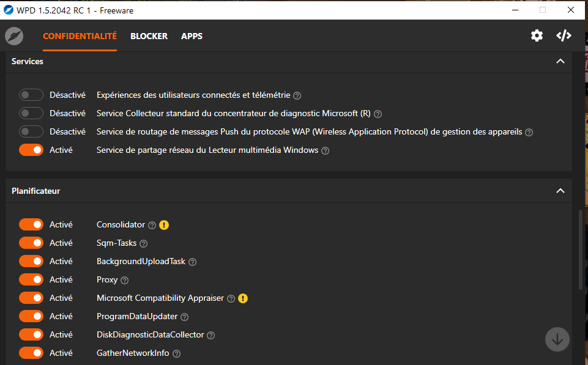Switch to the Blocker tab
Image resolution: width=588 pixels, height=365 pixels.
click(x=149, y=36)
